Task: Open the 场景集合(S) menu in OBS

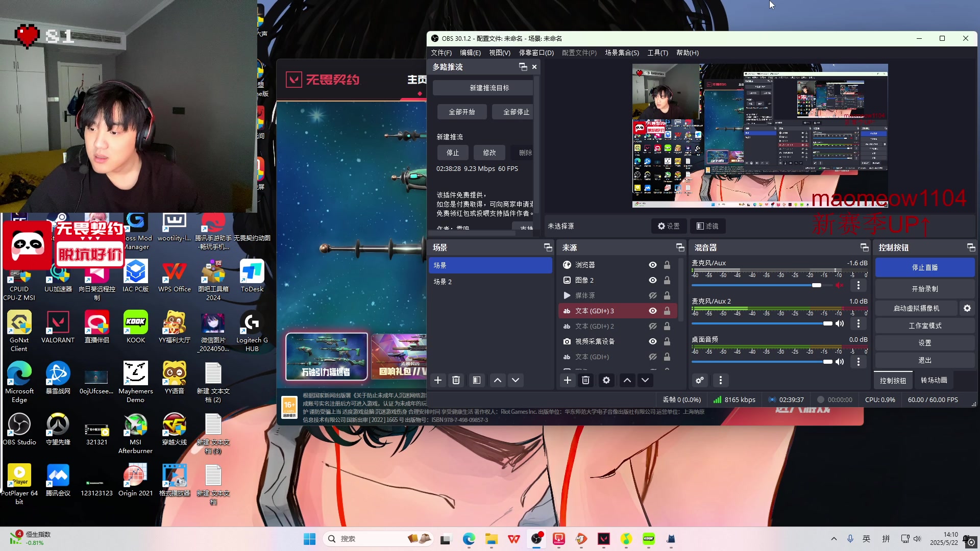Action: click(622, 53)
